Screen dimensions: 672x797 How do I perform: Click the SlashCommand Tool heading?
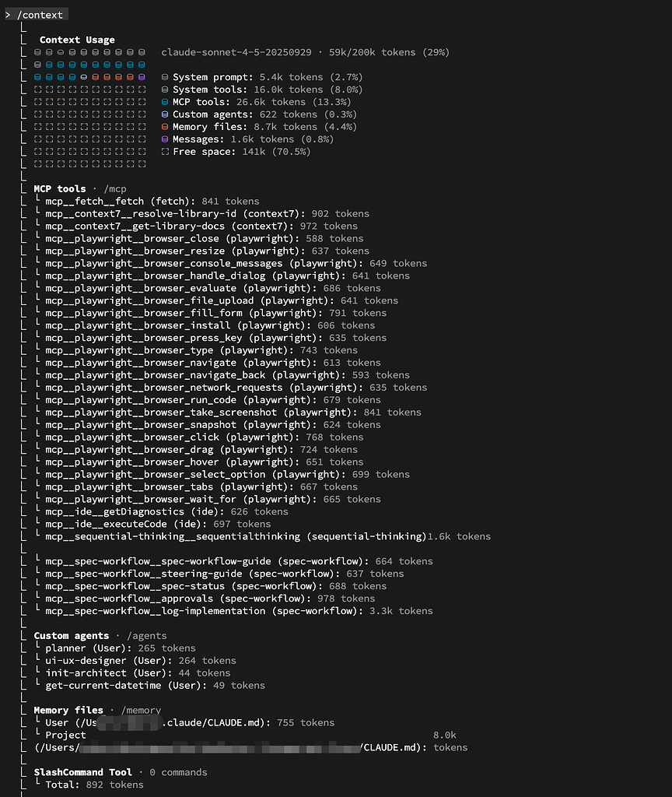(82, 773)
